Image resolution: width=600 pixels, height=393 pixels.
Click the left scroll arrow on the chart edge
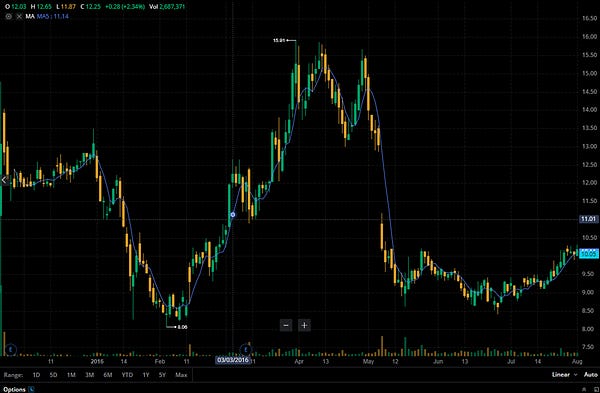[4, 180]
